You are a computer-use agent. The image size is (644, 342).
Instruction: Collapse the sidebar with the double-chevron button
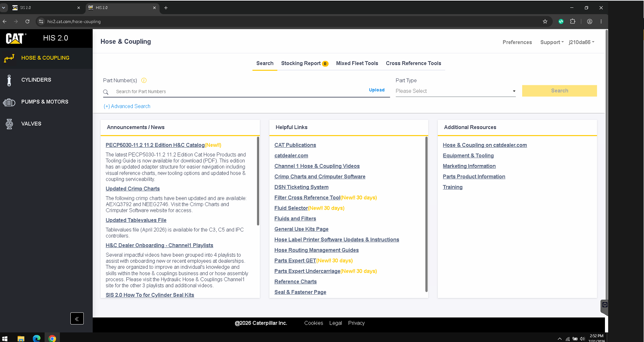[77, 319]
